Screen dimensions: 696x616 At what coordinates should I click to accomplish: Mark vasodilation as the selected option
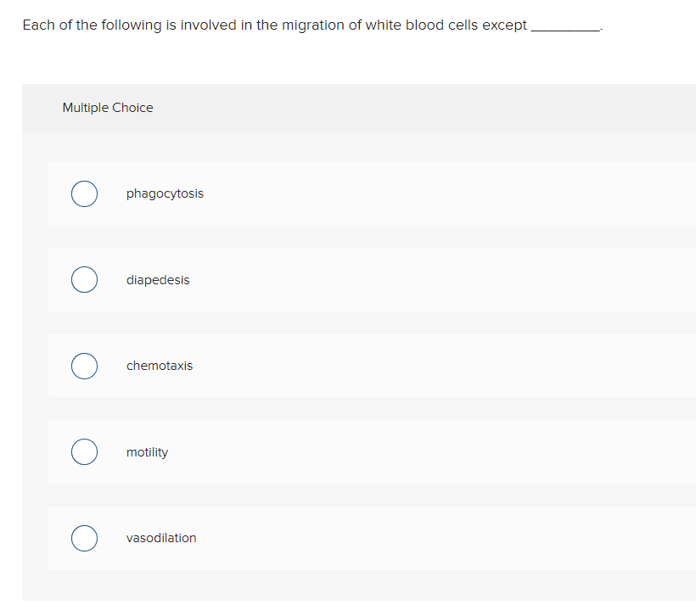point(84,538)
